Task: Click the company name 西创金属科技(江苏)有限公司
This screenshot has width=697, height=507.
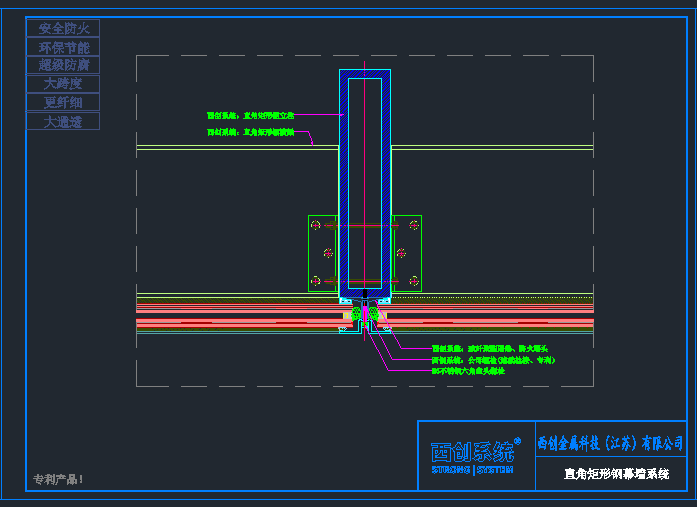Action: point(610,443)
